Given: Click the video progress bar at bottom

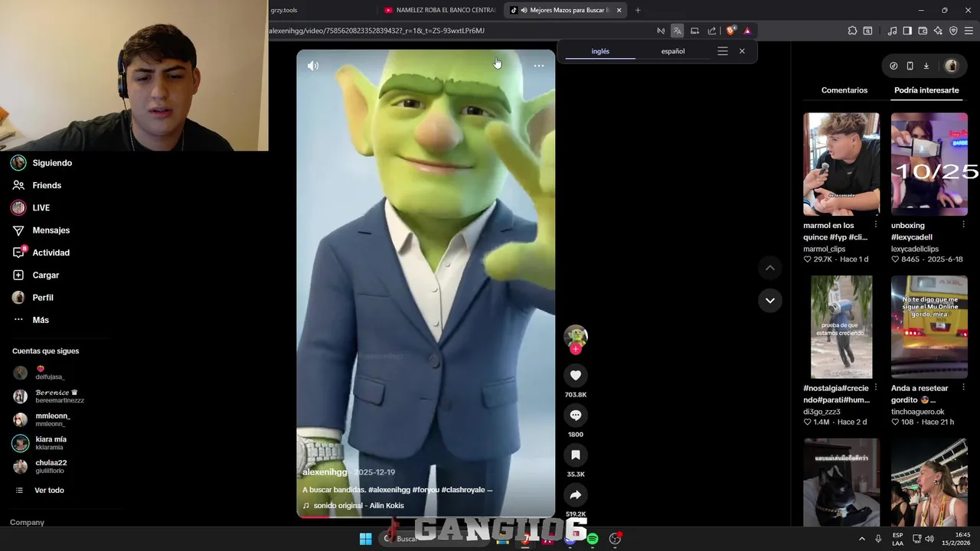Looking at the screenshot, I should [x=426, y=517].
